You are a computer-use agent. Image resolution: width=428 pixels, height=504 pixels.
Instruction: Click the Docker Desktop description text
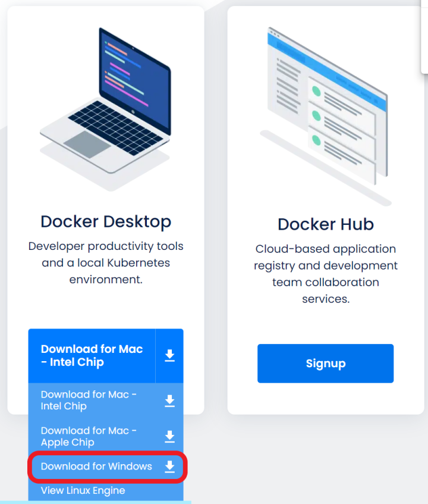point(106,262)
